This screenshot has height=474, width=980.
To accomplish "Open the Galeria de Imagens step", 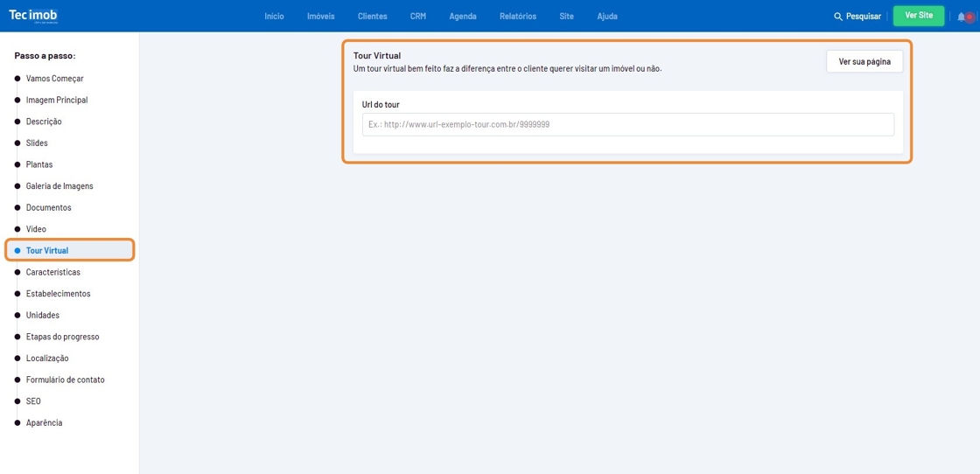I will (x=59, y=186).
